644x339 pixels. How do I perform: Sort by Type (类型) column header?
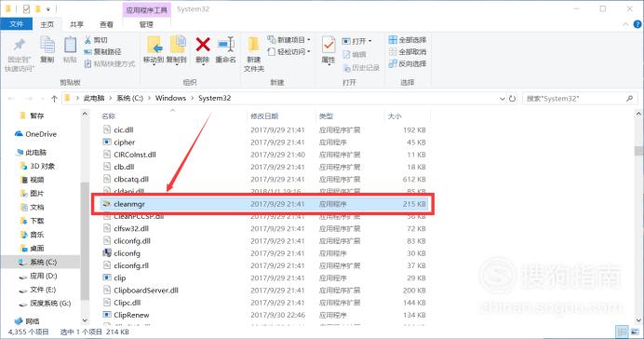[x=326, y=116]
